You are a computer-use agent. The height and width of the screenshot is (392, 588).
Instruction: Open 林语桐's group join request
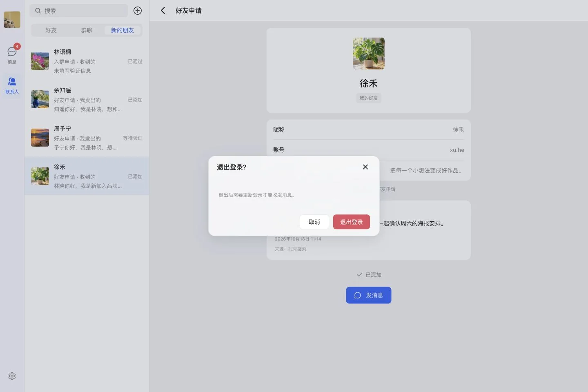[x=87, y=61]
